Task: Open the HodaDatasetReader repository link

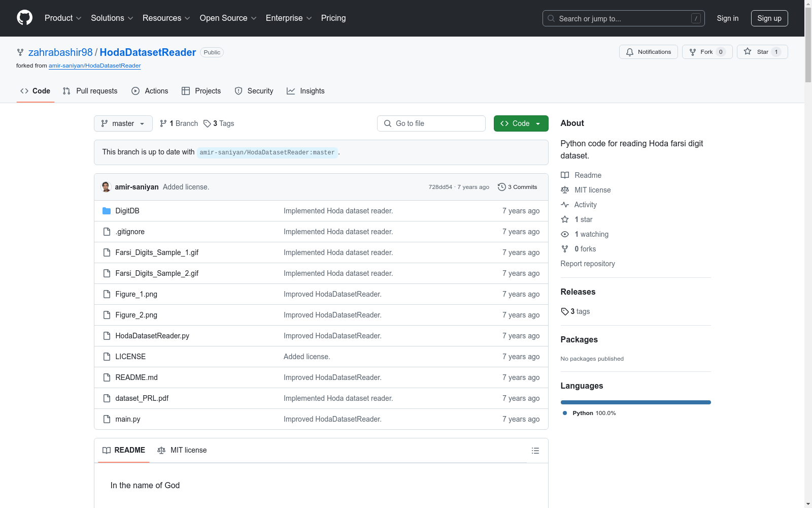Action: click(x=148, y=52)
